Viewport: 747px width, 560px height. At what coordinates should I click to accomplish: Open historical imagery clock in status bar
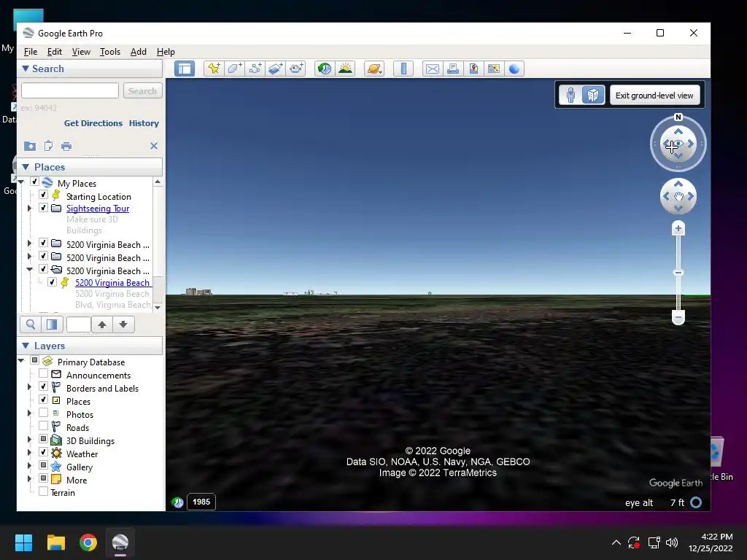[x=178, y=502]
